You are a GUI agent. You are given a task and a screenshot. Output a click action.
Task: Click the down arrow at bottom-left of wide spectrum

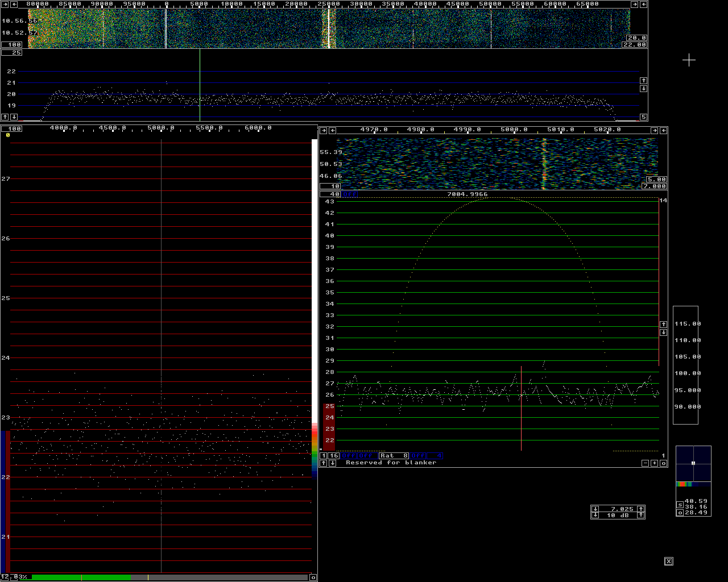pos(14,117)
